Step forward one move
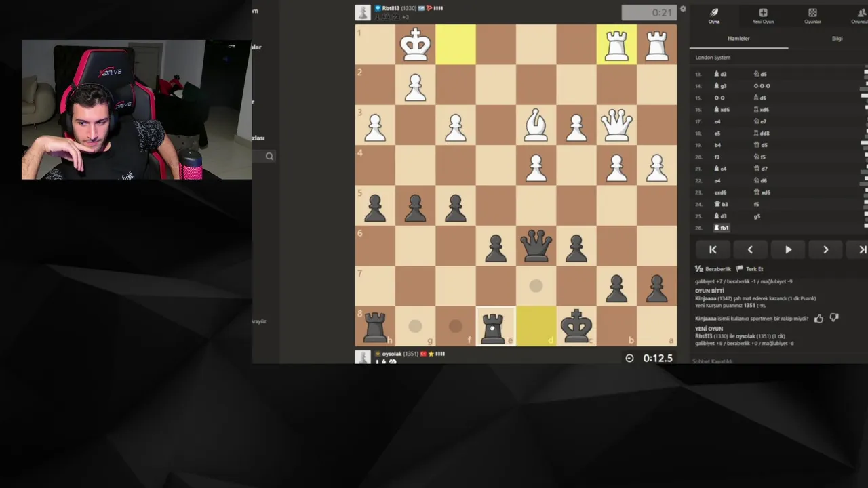The height and width of the screenshot is (488, 868). click(x=825, y=250)
